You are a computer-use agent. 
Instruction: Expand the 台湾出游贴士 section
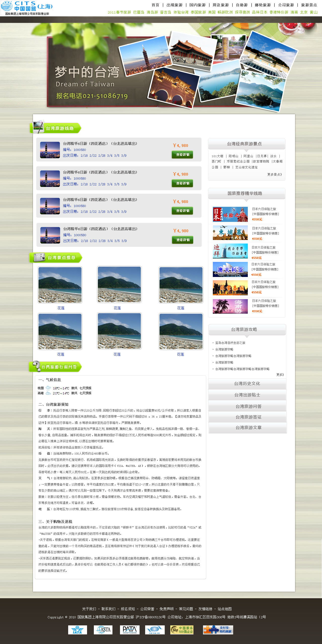tap(247, 395)
